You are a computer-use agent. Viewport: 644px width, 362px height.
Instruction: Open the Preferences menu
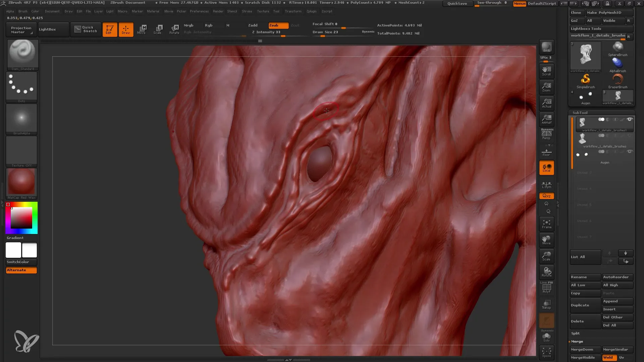point(198,11)
